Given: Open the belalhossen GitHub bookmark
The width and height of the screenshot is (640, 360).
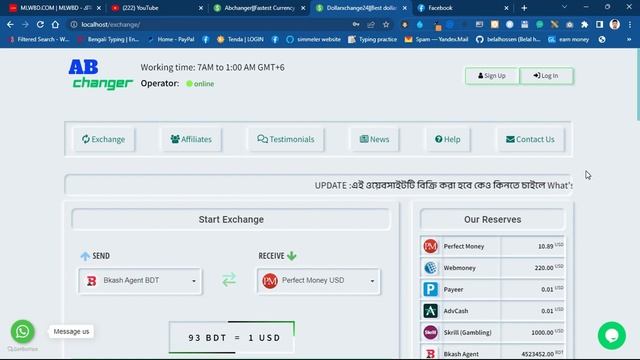Looking at the screenshot, I should pyautogui.click(x=508, y=39).
